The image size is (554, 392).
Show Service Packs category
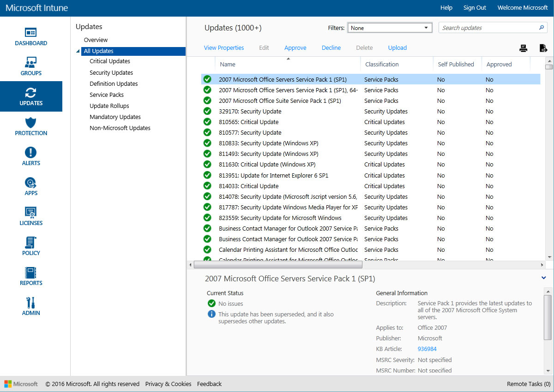coord(107,95)
